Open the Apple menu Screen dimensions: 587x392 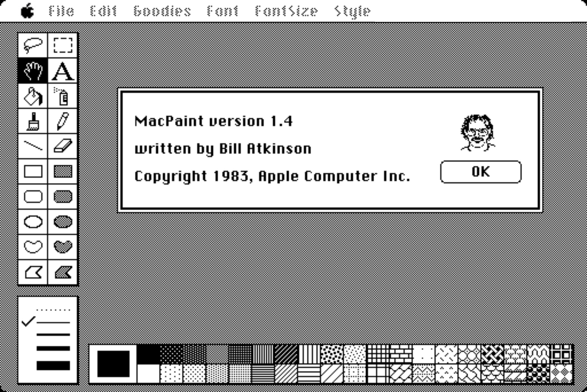coord(28,11)
